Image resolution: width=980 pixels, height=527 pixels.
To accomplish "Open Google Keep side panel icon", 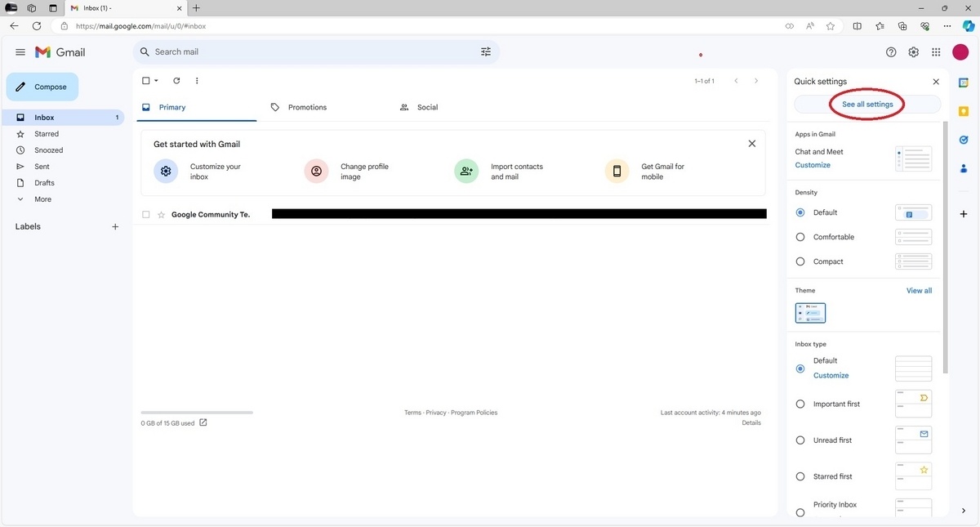I will (964, 111).
